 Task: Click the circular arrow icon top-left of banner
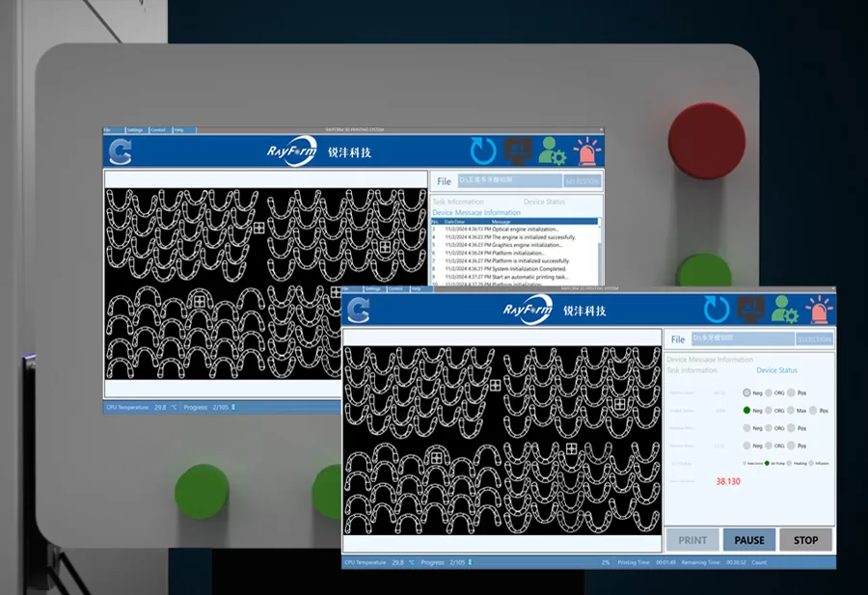[359, 310]
